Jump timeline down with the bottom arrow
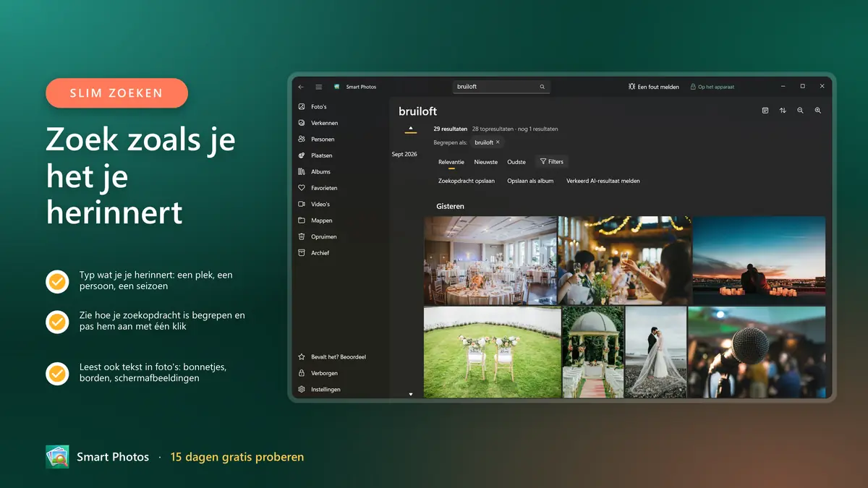This screenshot has width=868, height=488. point(411,394)
